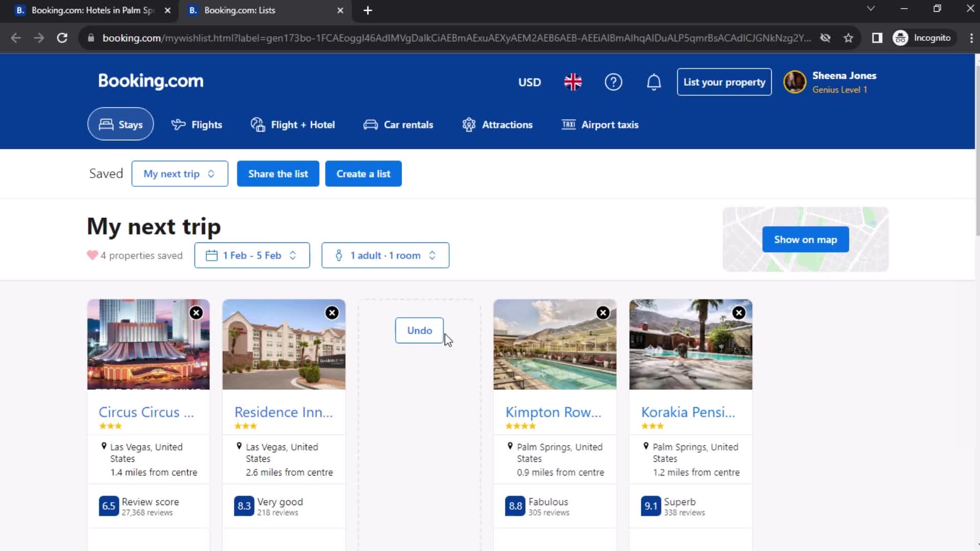Open the tab search dropdown arrow

(x=871, y=9)
